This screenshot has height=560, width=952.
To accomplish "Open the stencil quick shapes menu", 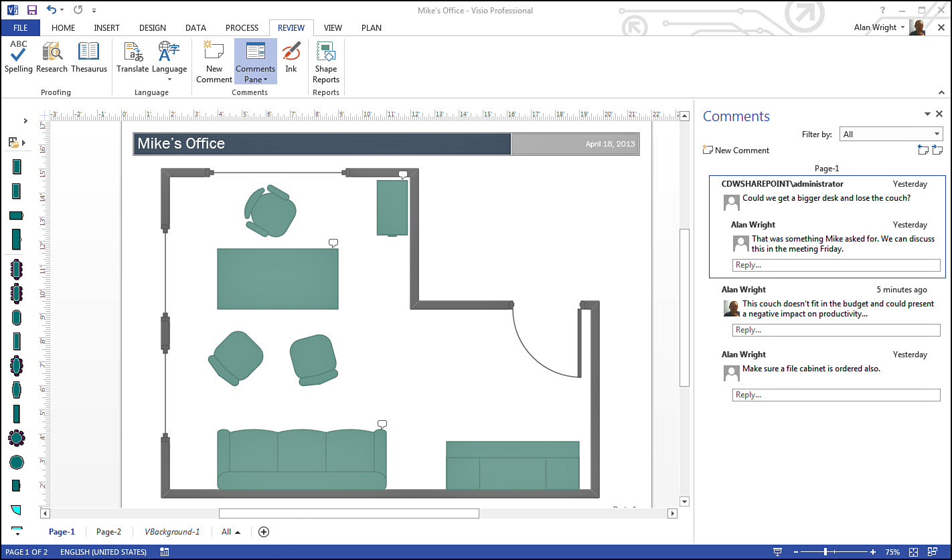I will pos(16,143).
